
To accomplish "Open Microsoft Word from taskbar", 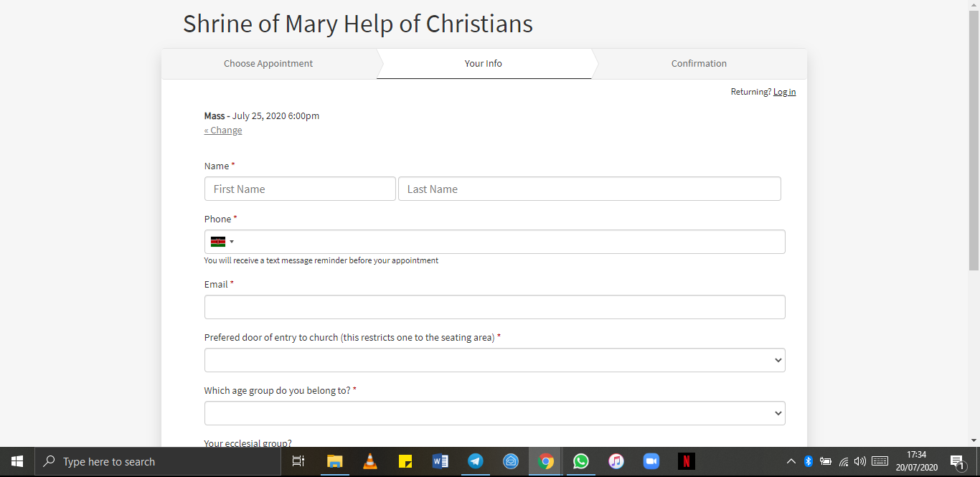I will coord(440,462).
